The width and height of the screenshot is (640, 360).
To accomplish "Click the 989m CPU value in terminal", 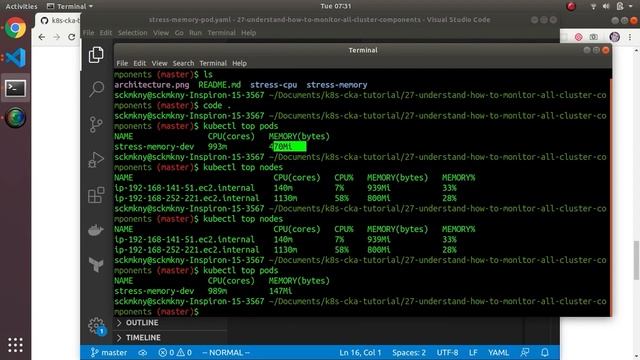I will click(217, 291).
